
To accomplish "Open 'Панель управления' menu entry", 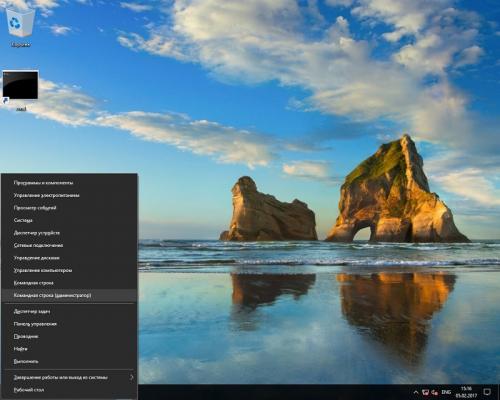I will [69, 324].
